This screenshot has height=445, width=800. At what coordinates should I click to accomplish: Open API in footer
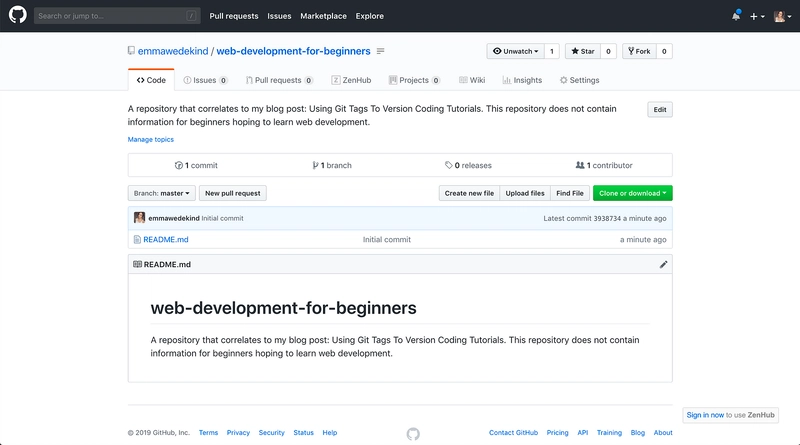click(583, 433)
